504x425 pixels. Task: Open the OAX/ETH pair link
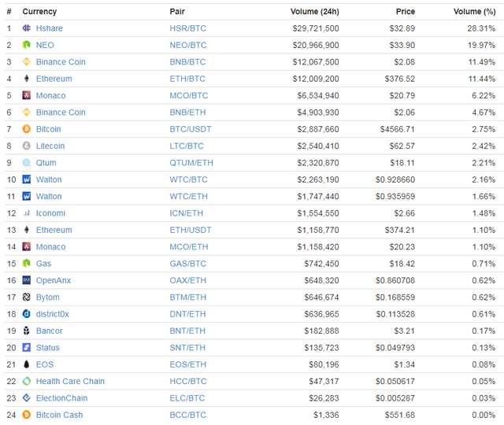pos(187,280)
